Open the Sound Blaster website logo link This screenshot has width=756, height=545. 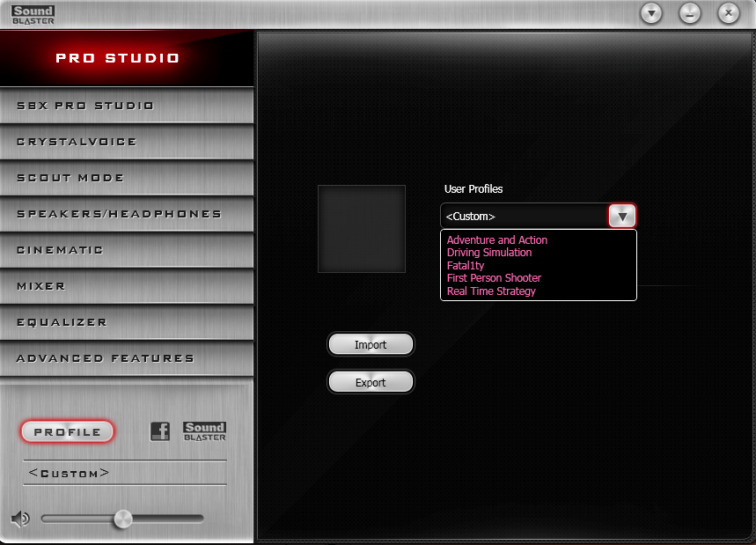pos(204,431)
